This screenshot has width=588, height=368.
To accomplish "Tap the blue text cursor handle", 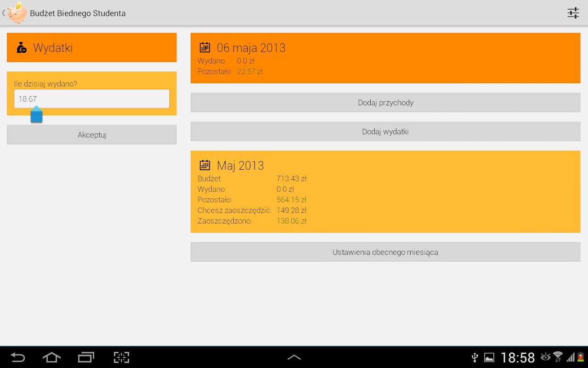I will pyautogui.click(x=37, y=115).
